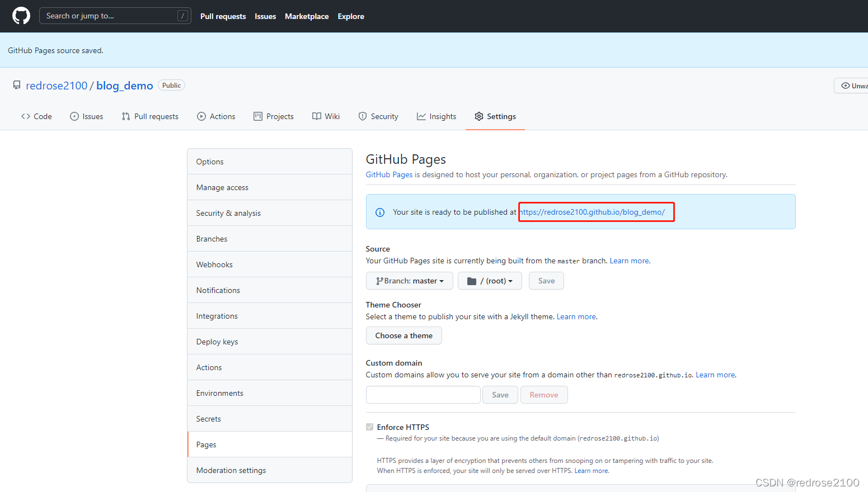This screenshot has height=492, width=868.
Task: Click the custom domain text field
Action: pyautogui.click(x=423, y=395)
